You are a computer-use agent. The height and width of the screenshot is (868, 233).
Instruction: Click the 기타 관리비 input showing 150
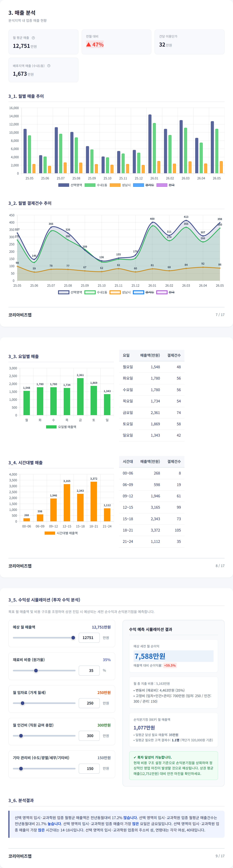(89, 769)
